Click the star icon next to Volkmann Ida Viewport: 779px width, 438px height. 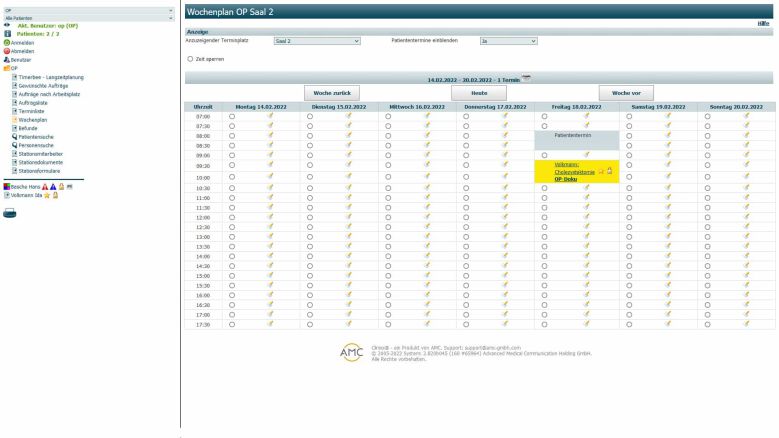[46, 195]
